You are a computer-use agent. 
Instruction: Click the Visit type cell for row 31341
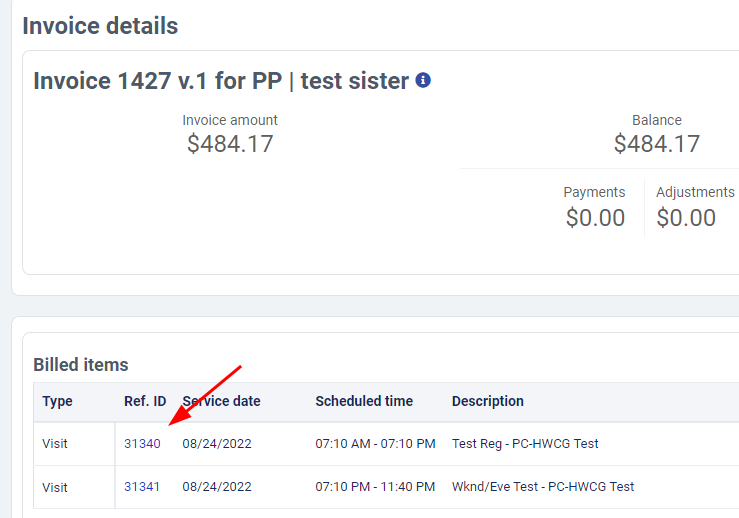[x=55, y=487]
